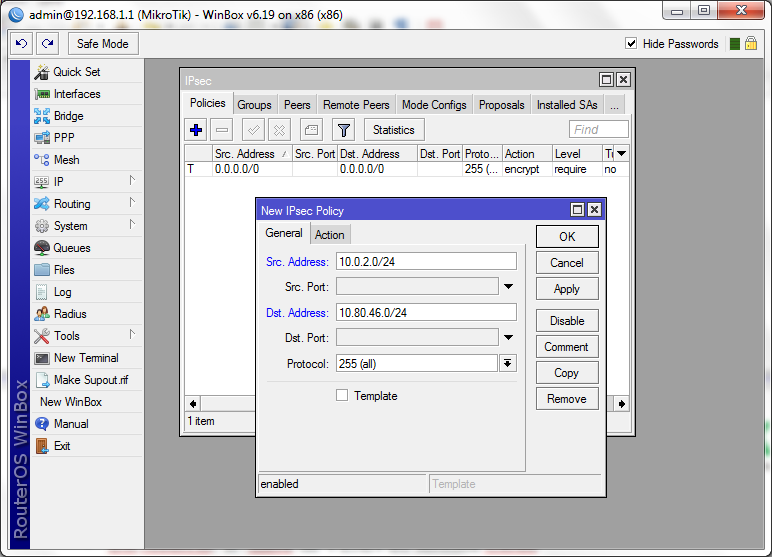The width and height of the screenshot is (772, 557).
Task: Click the undo arrow icon
Action: click(x=22, y=44)
